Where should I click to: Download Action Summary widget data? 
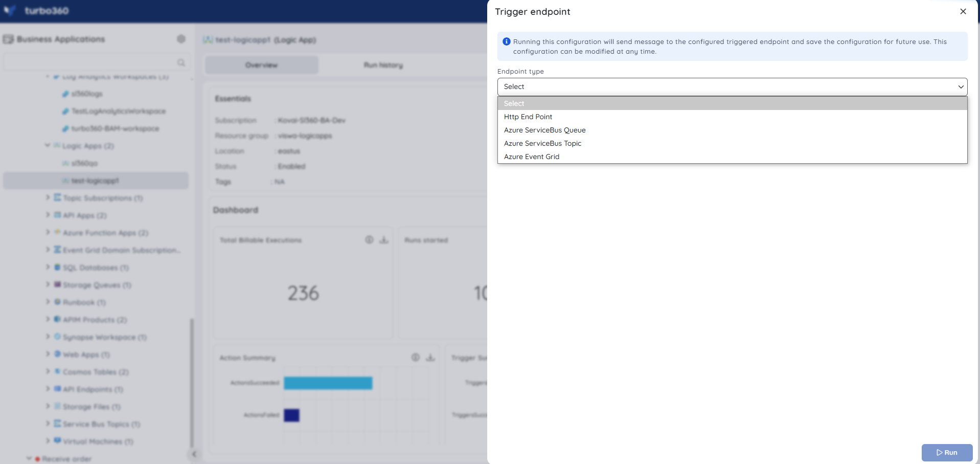(430, 357)
